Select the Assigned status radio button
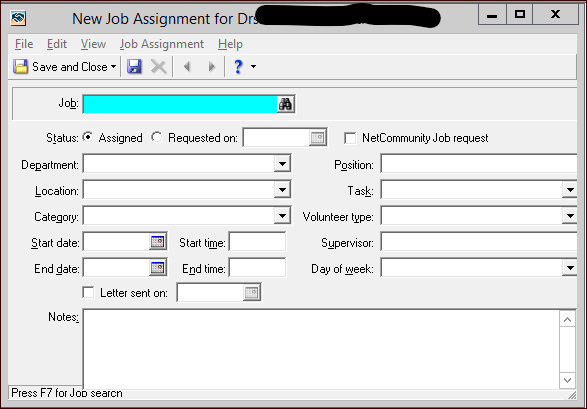 [88, 137]
